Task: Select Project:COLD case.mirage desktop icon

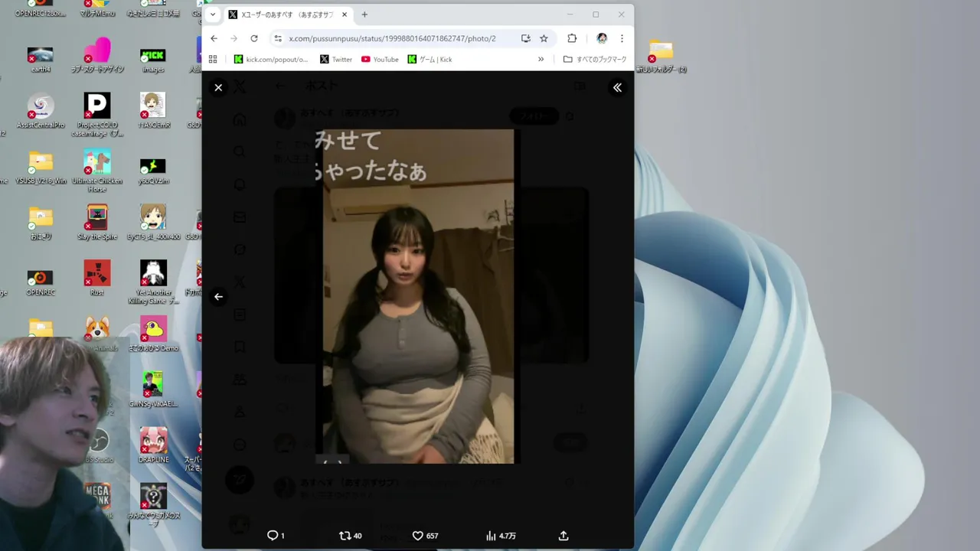Action: (97, 115)
